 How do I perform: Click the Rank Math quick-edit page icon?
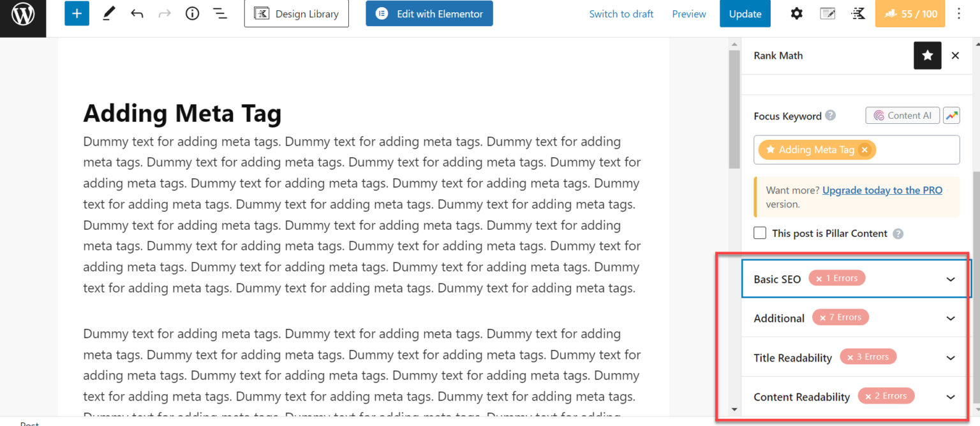[828, 13]
